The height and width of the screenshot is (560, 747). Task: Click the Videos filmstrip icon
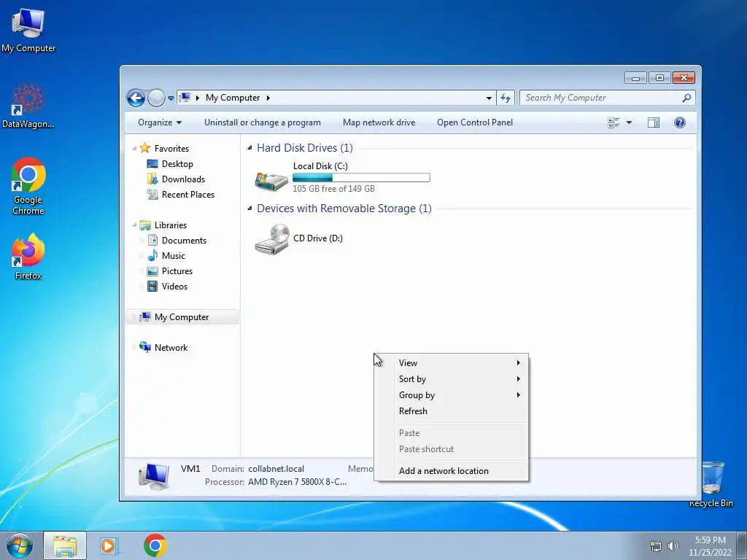(152, 286)
